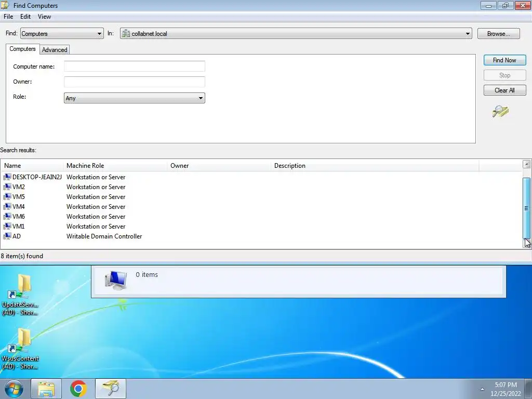Click the Writable Domain Controller role text
532x399 pixels.
click(x=104, y=236)
